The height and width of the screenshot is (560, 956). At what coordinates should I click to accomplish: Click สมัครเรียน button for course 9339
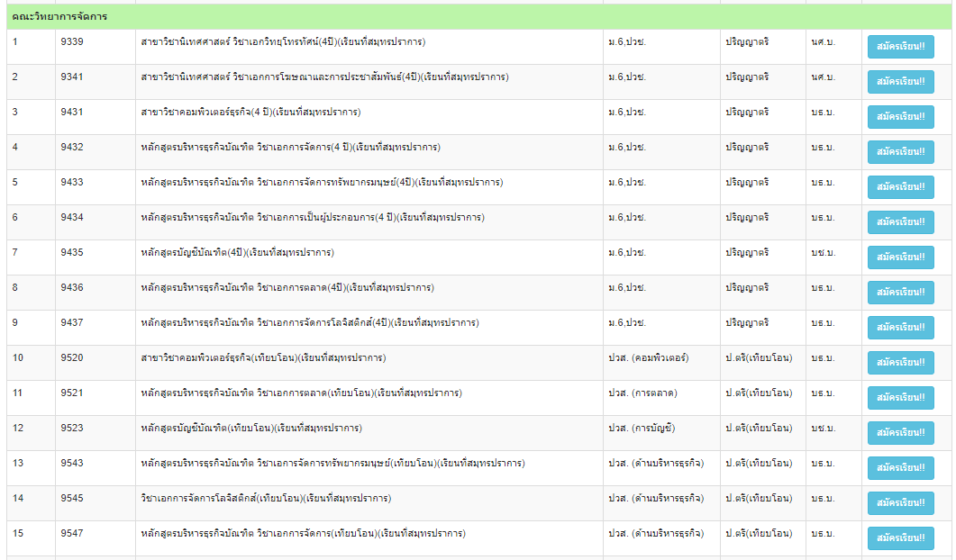coord(900,47)
